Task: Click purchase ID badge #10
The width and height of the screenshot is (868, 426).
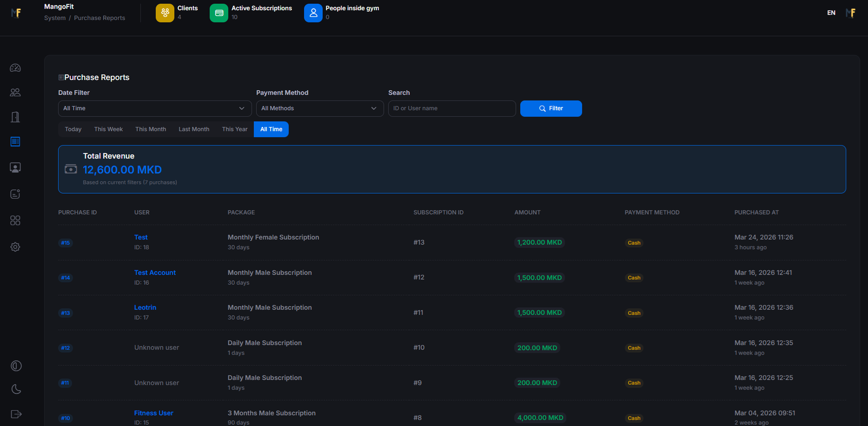Action: pos(65,418)
